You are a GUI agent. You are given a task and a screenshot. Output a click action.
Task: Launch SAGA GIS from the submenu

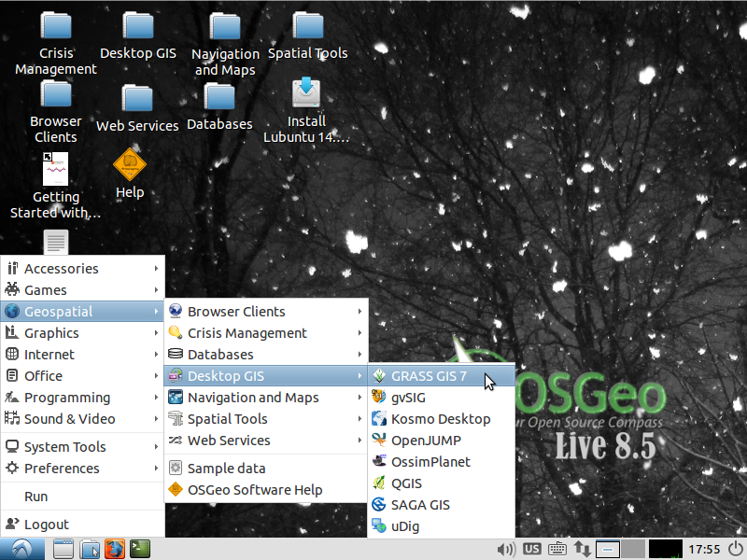[x=441, y=505]
